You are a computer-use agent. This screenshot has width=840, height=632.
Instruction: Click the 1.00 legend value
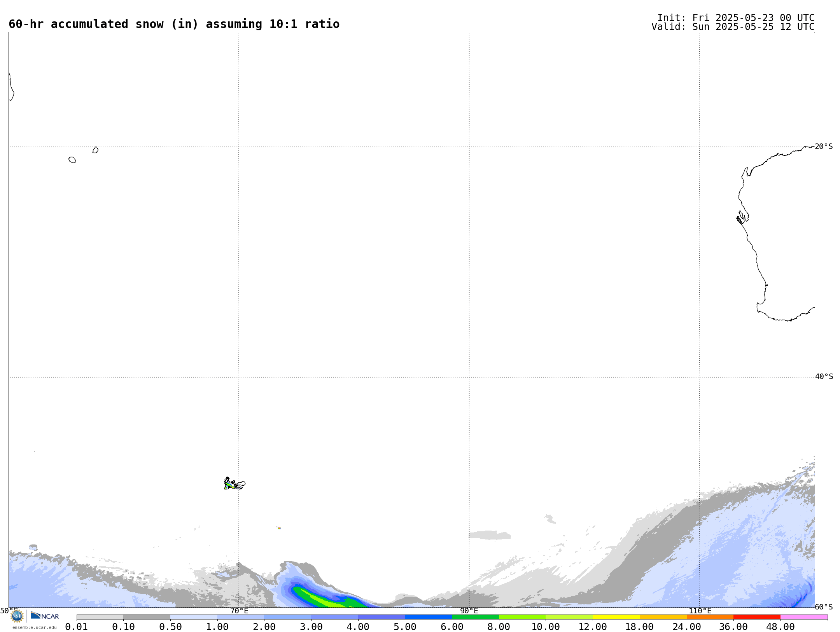tap(217, 627)
